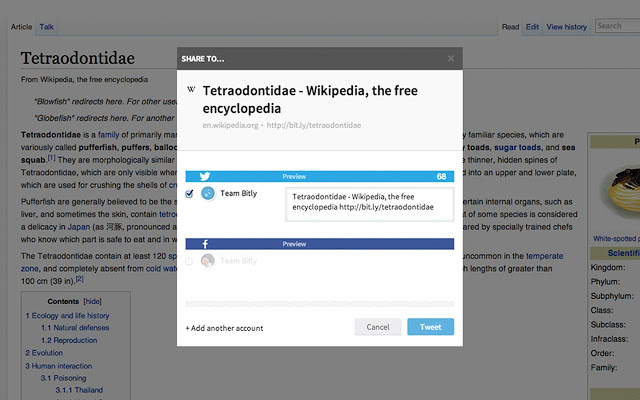The image size is (640, 400).
Task: Add another account link
Action: click(224, 328)
